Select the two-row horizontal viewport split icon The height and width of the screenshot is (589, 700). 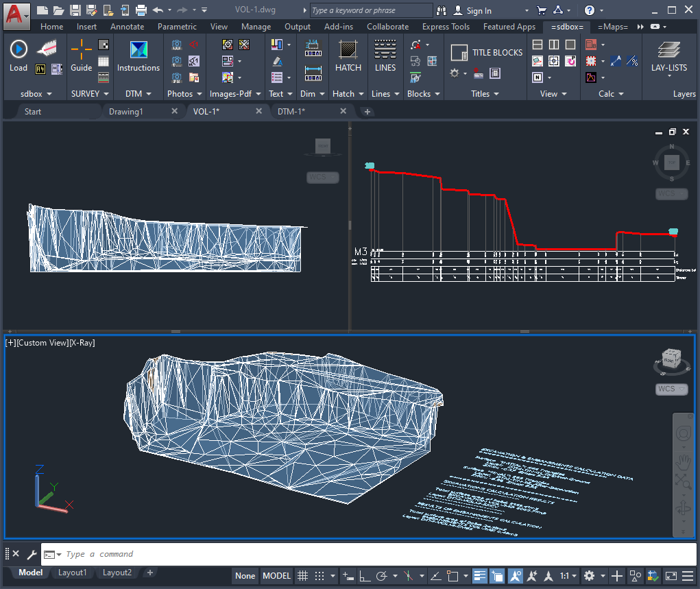tap(538, 45)
